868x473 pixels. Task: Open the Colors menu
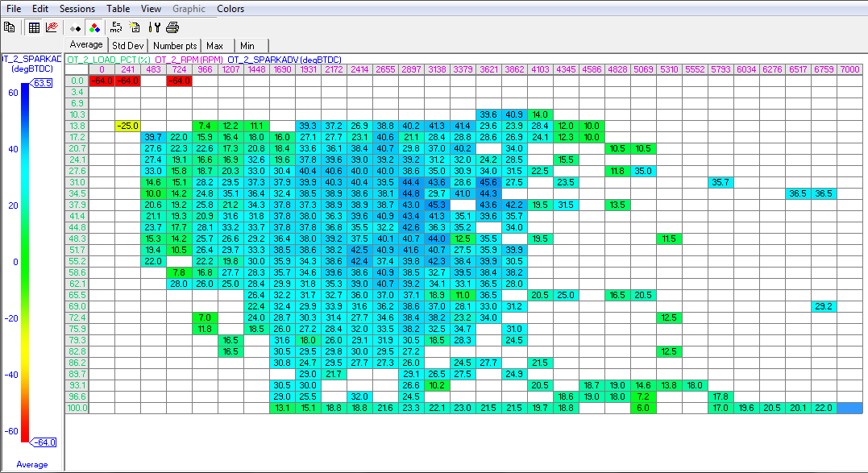click(230, 9)
